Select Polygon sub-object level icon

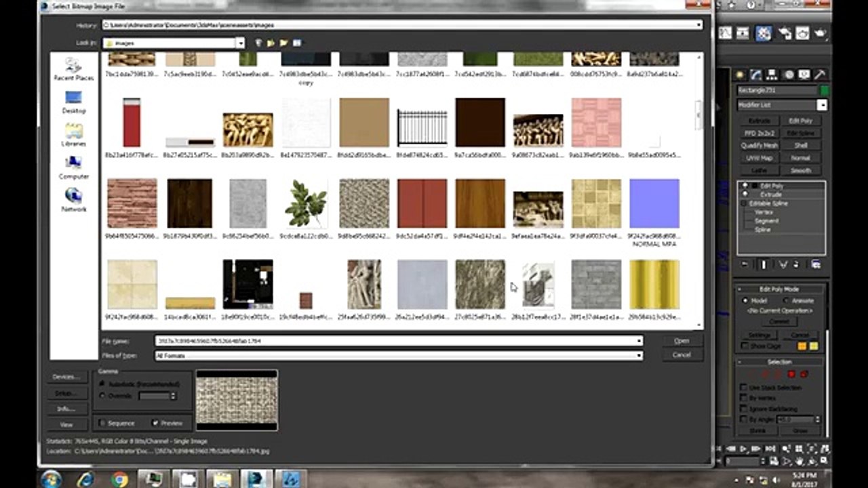(791, 374)
